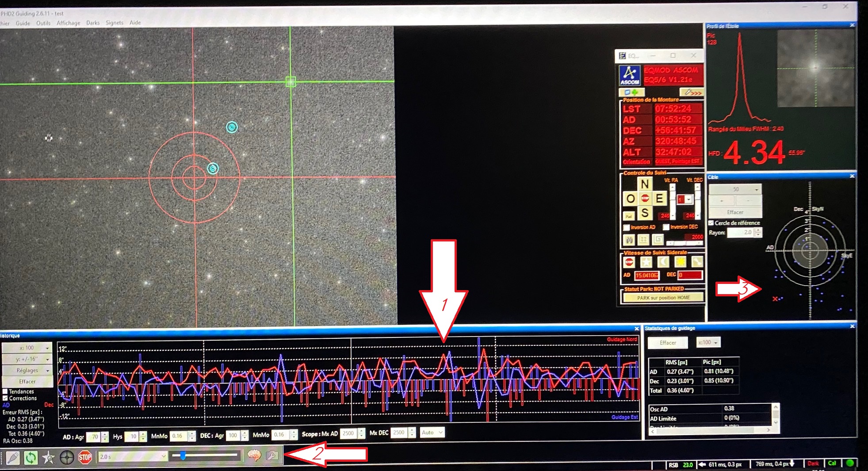
Task: Expand the Auto DEC mode dropdown
Action: (432, 433)
